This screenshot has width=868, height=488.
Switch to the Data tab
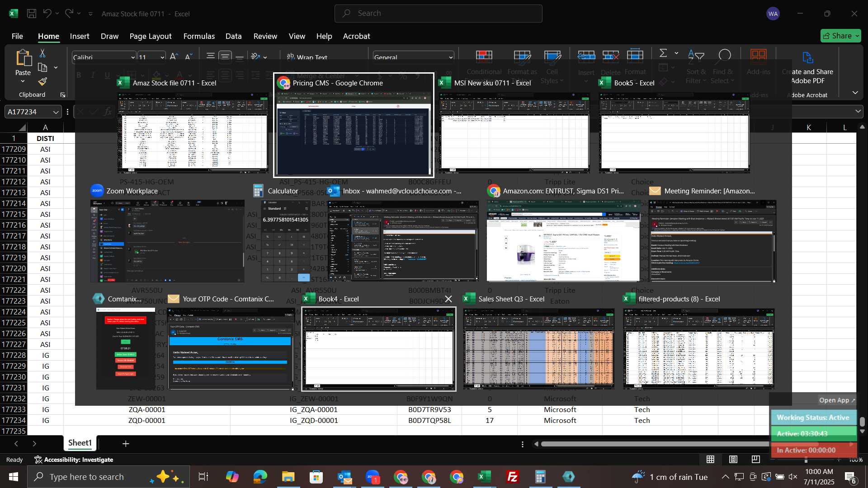[x=233, y=36]
